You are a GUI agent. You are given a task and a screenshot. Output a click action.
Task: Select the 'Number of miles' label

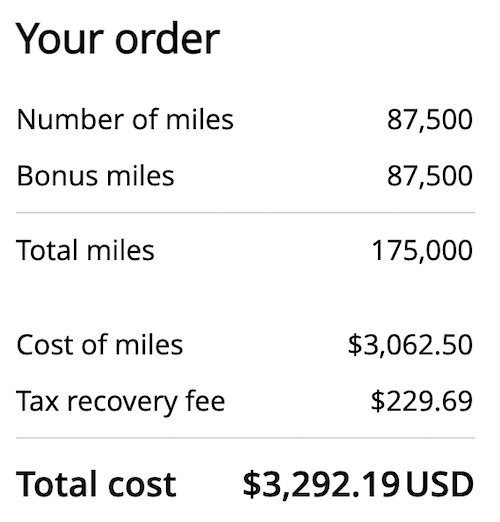click(x=125, y=119)
